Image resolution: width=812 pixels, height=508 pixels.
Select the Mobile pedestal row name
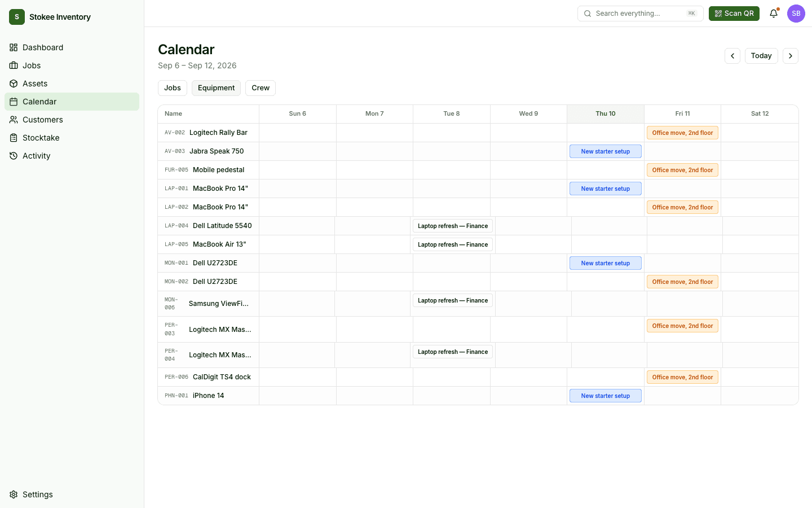(219, 170)
